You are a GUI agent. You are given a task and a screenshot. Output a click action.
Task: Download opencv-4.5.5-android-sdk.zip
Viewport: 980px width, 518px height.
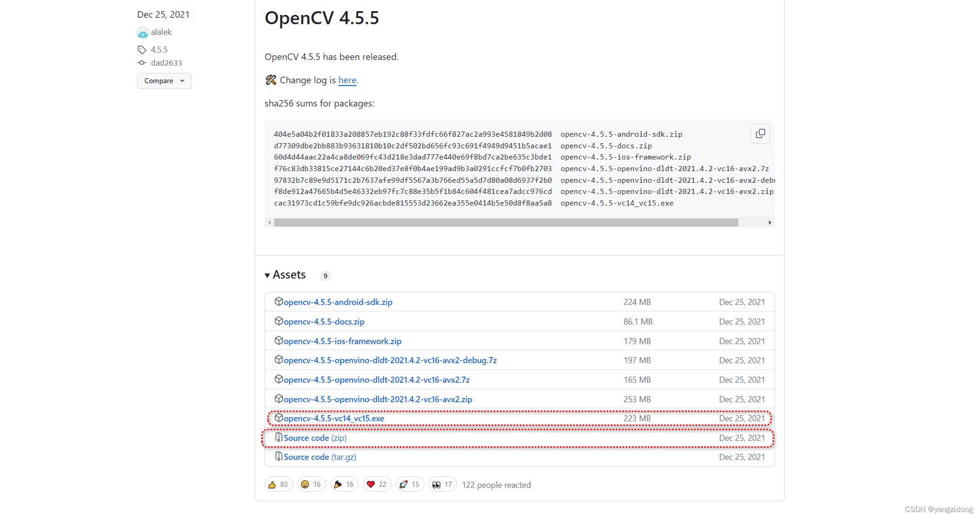(338, 302)
